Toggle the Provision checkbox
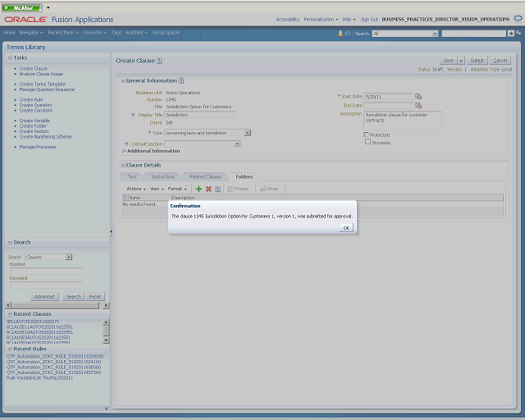Viewport: 525px width, 420px height. pos(367,142)
